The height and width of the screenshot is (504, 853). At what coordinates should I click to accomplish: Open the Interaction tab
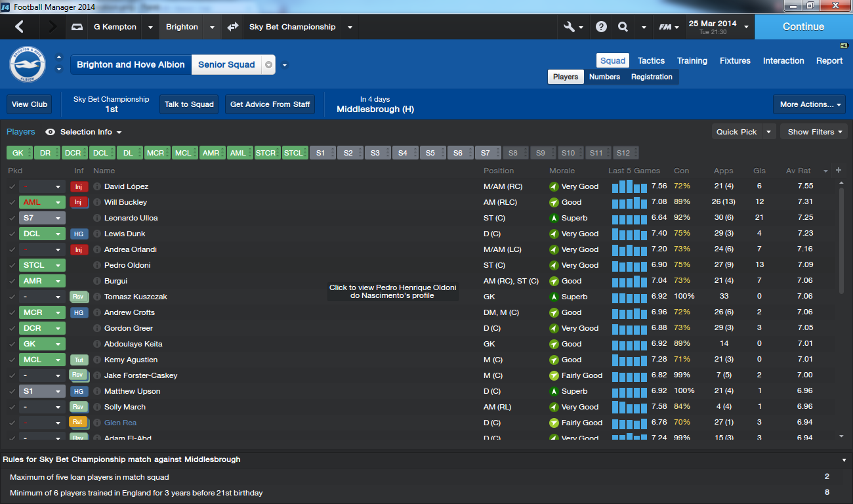783,60
